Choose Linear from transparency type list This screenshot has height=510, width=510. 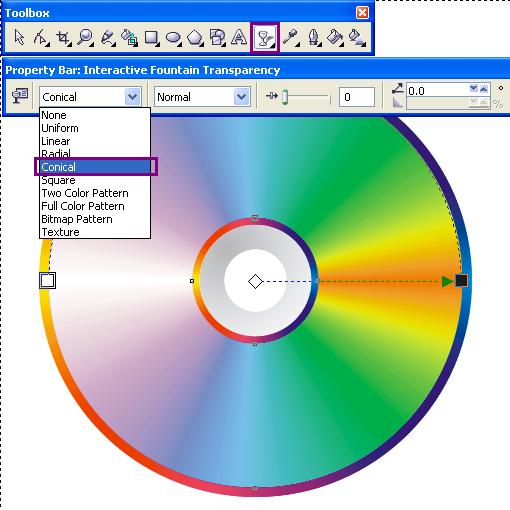95,141
